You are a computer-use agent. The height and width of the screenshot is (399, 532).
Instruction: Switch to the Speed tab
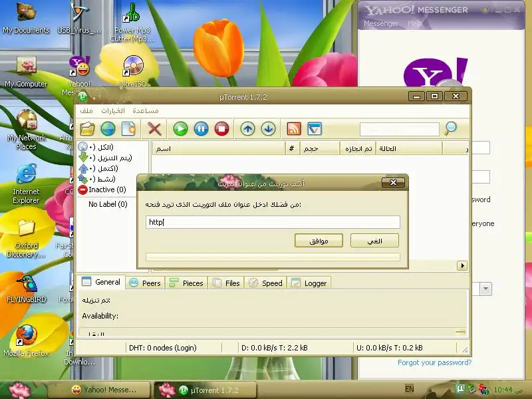pos(265,283)
